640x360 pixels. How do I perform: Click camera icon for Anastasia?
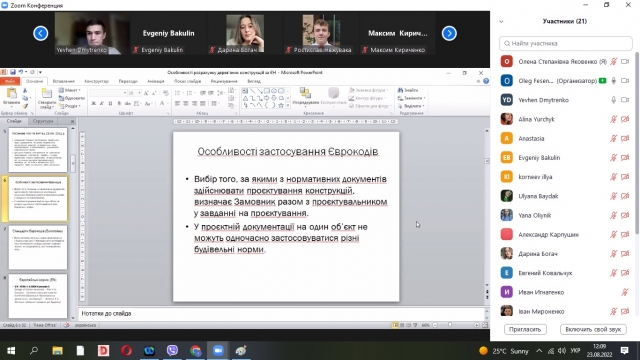(625, 138)
